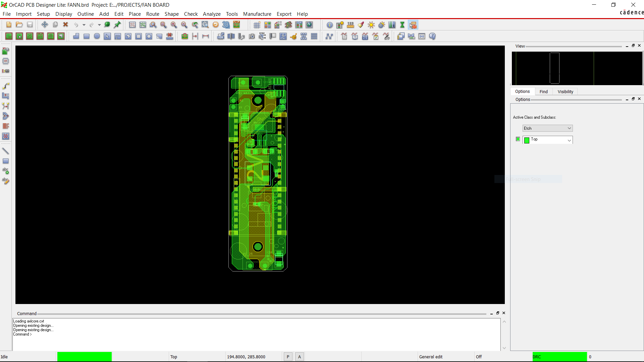644x362 pixels.
Task: Export ODB++ output
Action: tap(221, 36)
